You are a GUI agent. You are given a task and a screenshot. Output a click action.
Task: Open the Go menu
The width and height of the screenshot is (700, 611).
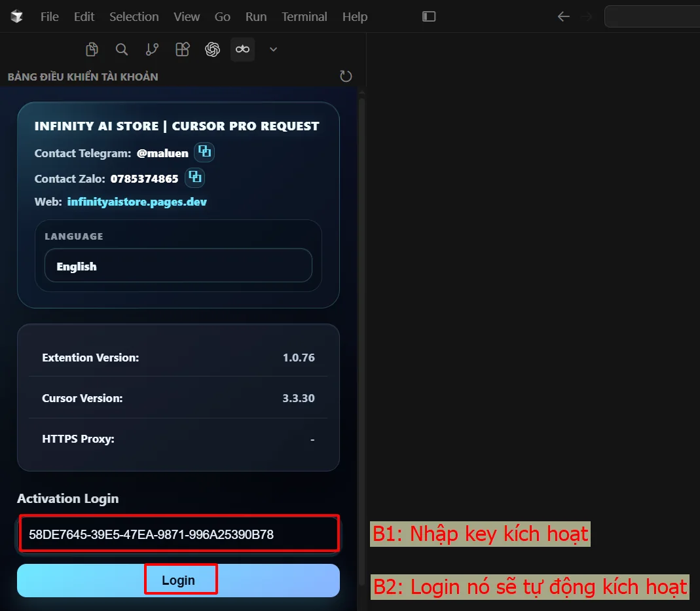coord(223,16)
